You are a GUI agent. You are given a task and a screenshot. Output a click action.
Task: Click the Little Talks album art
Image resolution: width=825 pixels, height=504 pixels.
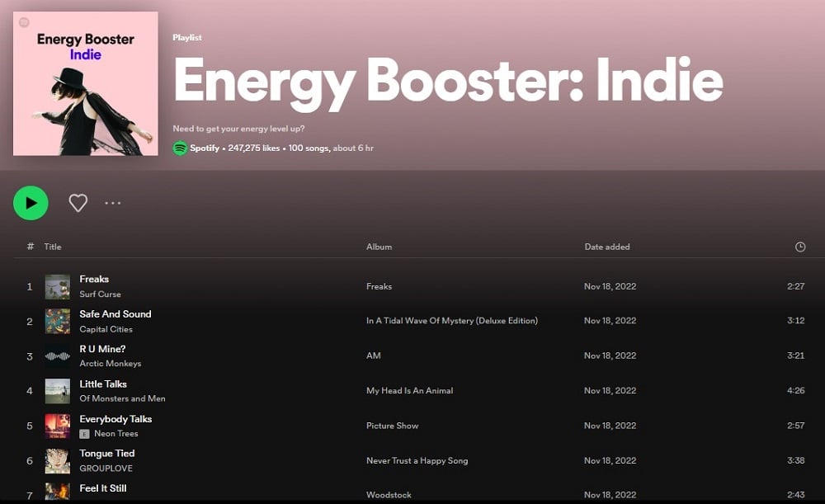pos(58,391)
